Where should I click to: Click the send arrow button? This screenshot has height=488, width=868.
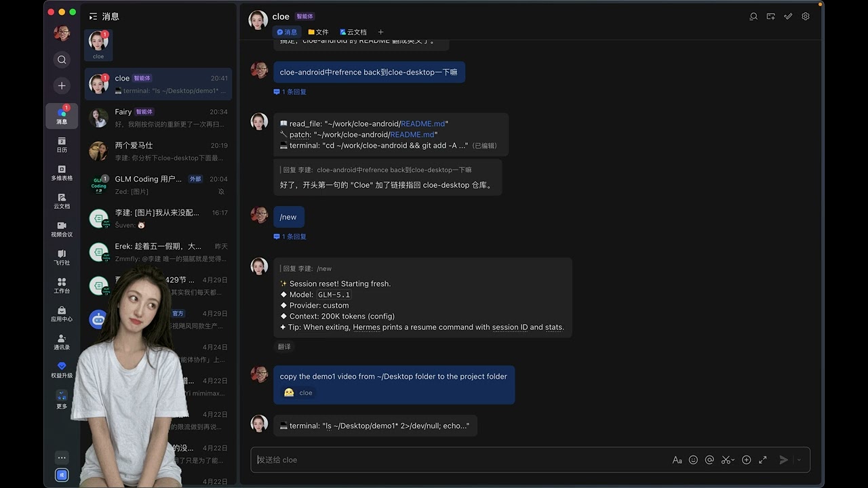(x=784, y=460)
